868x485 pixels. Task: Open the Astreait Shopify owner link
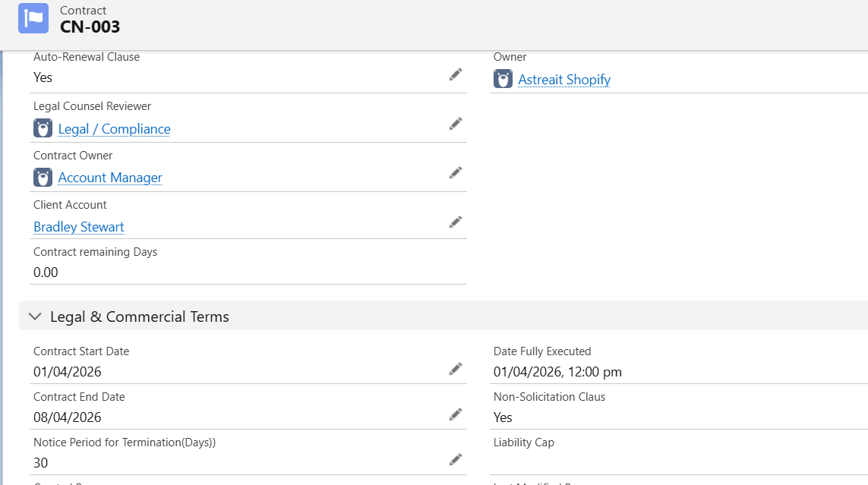(563, 80)
